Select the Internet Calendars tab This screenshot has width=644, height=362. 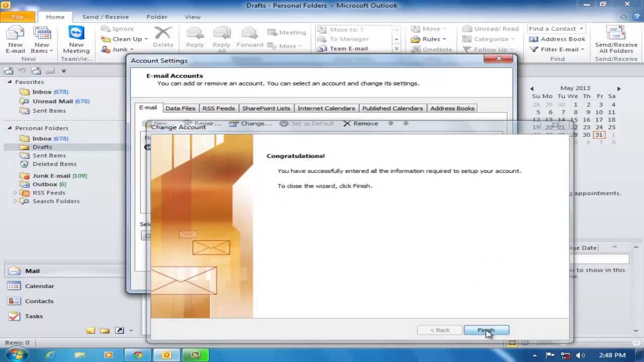(326, 108)
